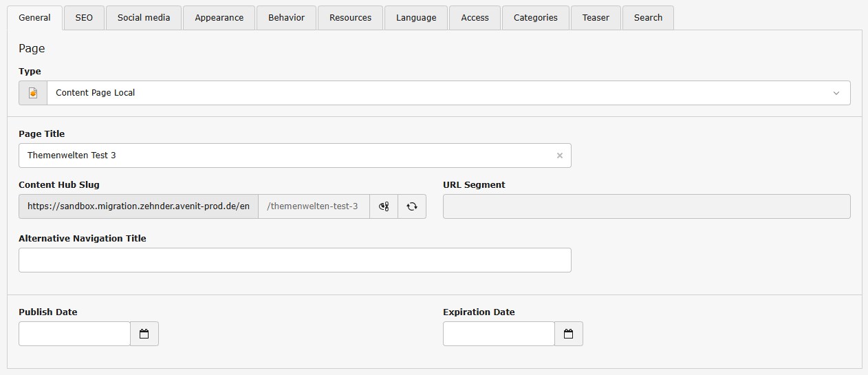The width and height of the screenshot is (868, 375).
Task: Click the URL Segment field
Action: pos(646,206)
